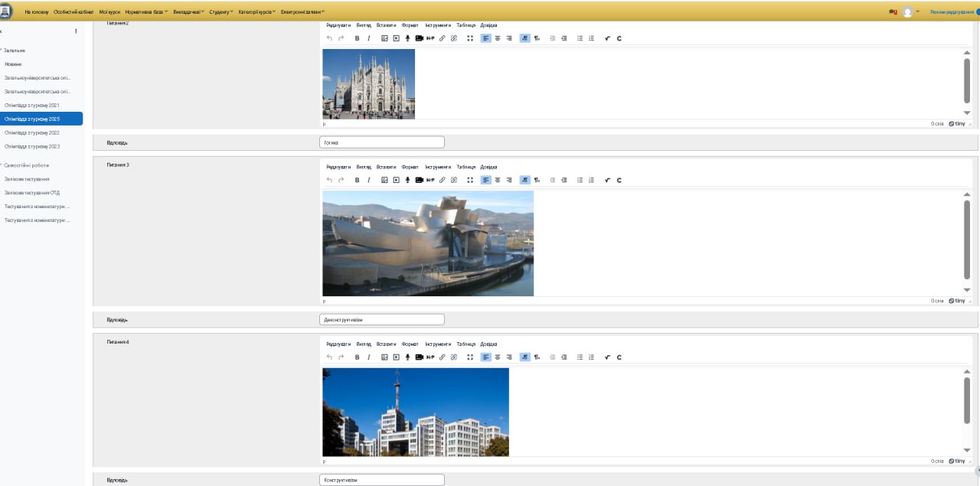This screenshot has width=980, height=486.
Task: Go to the Особистий кабінет link
Action: 73,11
